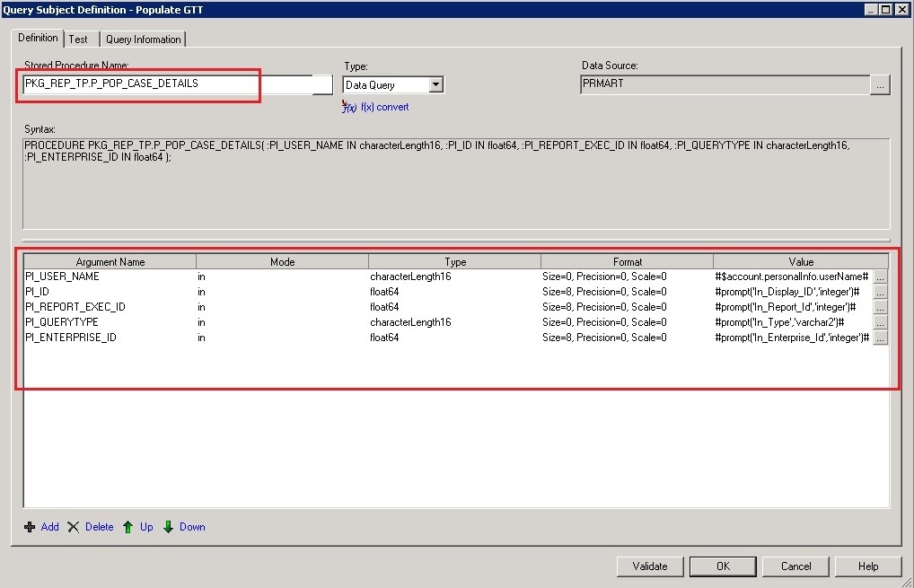Maximize the Query Subject Definition window
This screenshot has height=588, width=914.
coord(885,9)
